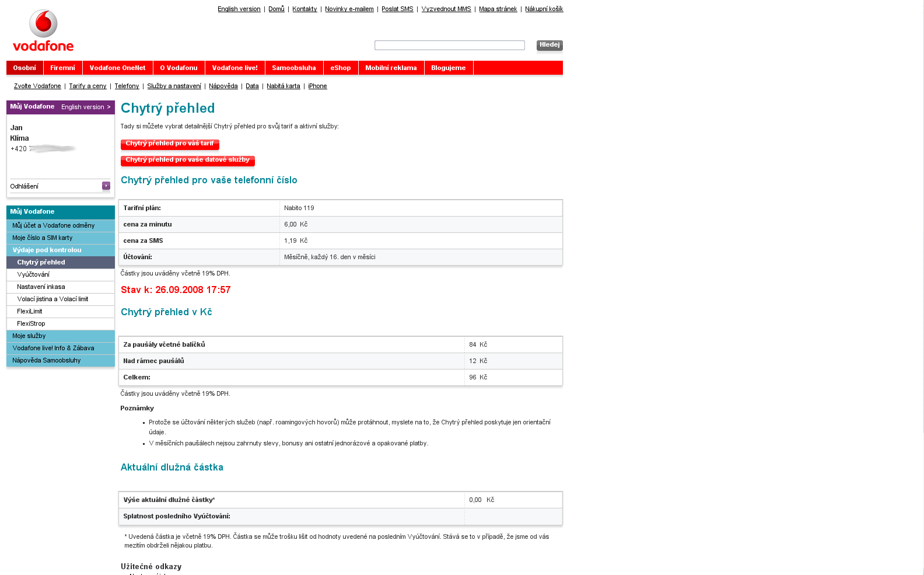Screen dimensions: 924x575
Task: Click the Odhlášení arrow icon
Action: (106, 186)
